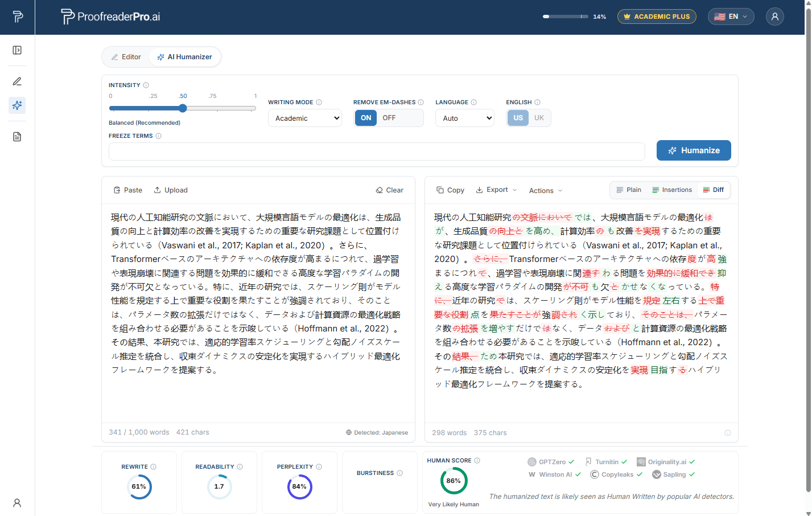Turn Remove Em-Dashes OFF
The height and width of the screenshot is (516, 812).
coord(389,118)
